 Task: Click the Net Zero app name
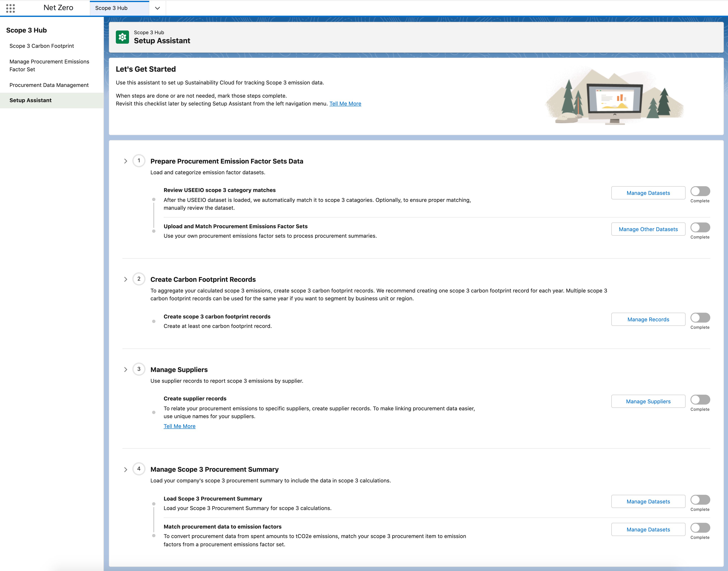click(58, 8)
